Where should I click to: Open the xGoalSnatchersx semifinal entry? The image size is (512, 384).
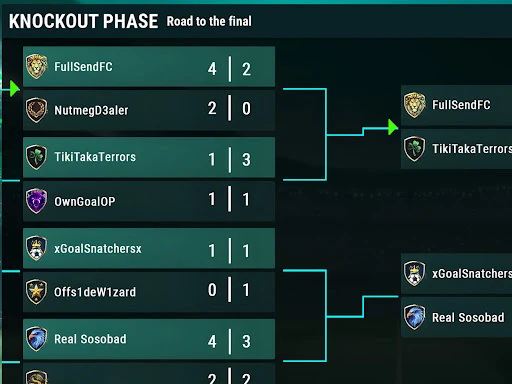[x=456, y=273]
